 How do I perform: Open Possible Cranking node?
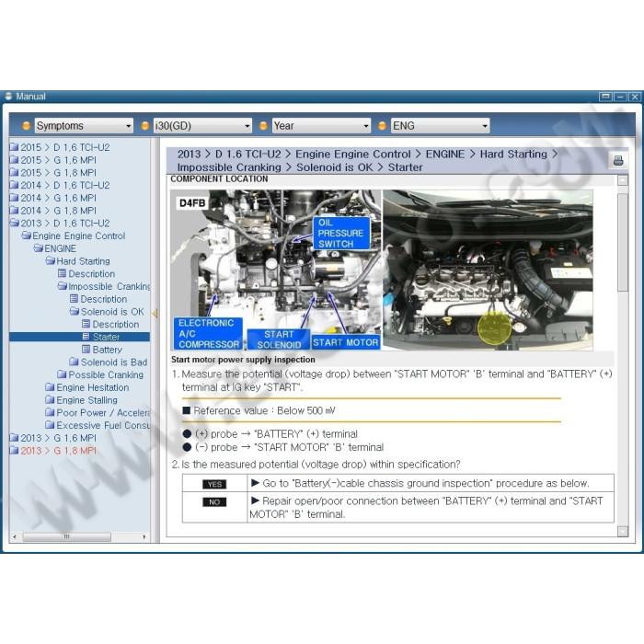[x=106, y=374]
